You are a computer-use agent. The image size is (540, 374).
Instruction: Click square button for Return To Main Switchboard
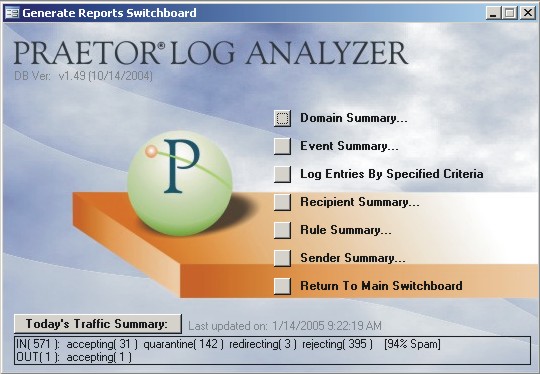click(x=282, y=286)
